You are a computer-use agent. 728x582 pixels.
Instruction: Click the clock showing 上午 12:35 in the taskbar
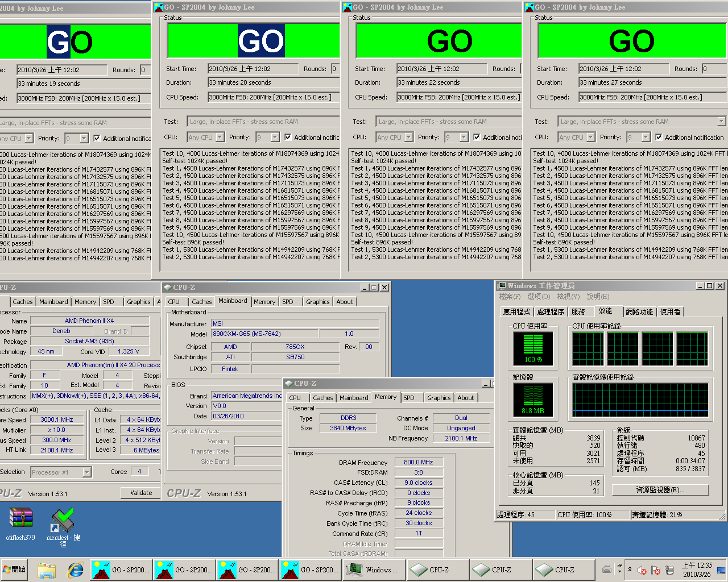click(697, 569)
